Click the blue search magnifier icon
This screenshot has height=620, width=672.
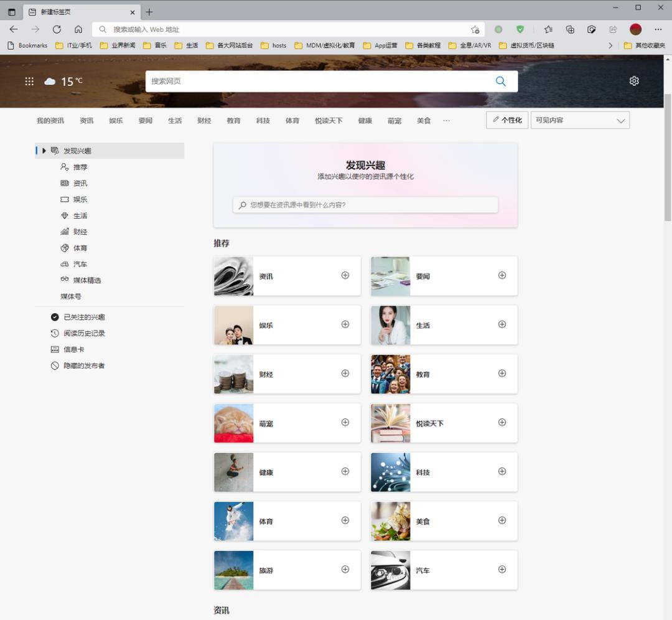point(500,82)
